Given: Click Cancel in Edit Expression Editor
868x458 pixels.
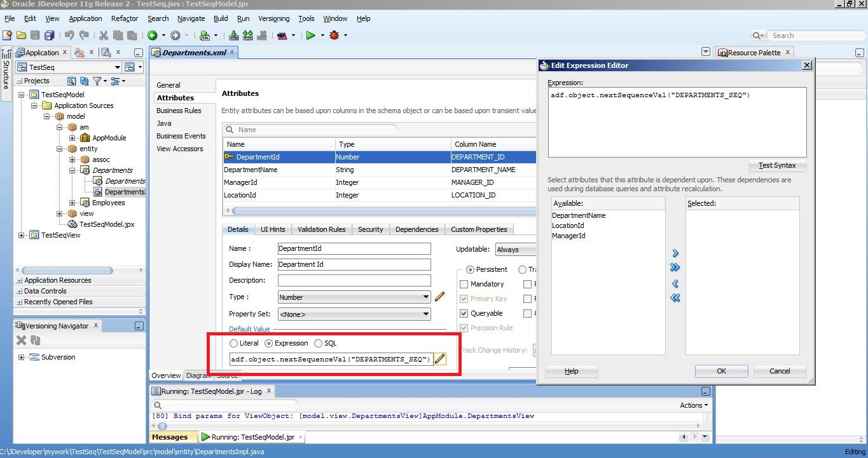Looking at the screenshot, I should pyautogui.click(x=780, y=371).
